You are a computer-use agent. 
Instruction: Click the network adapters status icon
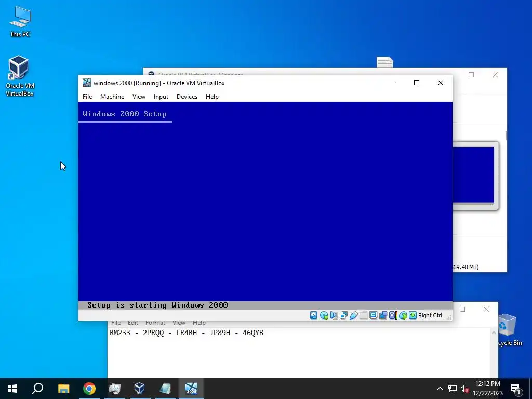344,315
